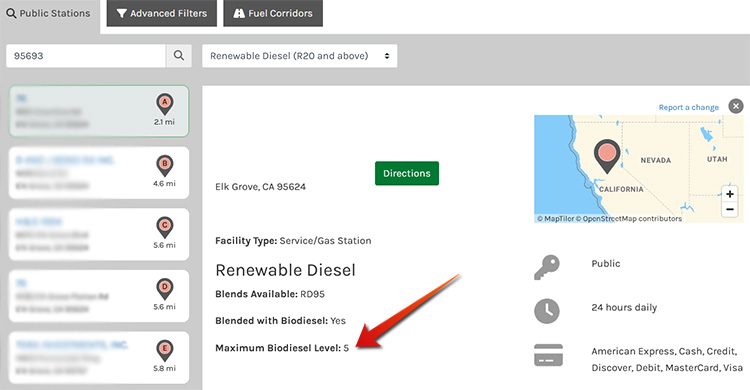The height and width of the screenshot is (390, 750).
Task: Click map pin marker D
Action: coord(165,289)
